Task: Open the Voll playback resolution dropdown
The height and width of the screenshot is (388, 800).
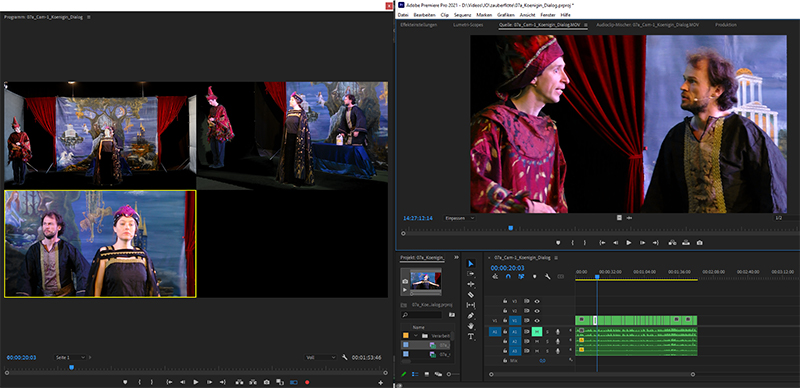Action: click(320, 357)
